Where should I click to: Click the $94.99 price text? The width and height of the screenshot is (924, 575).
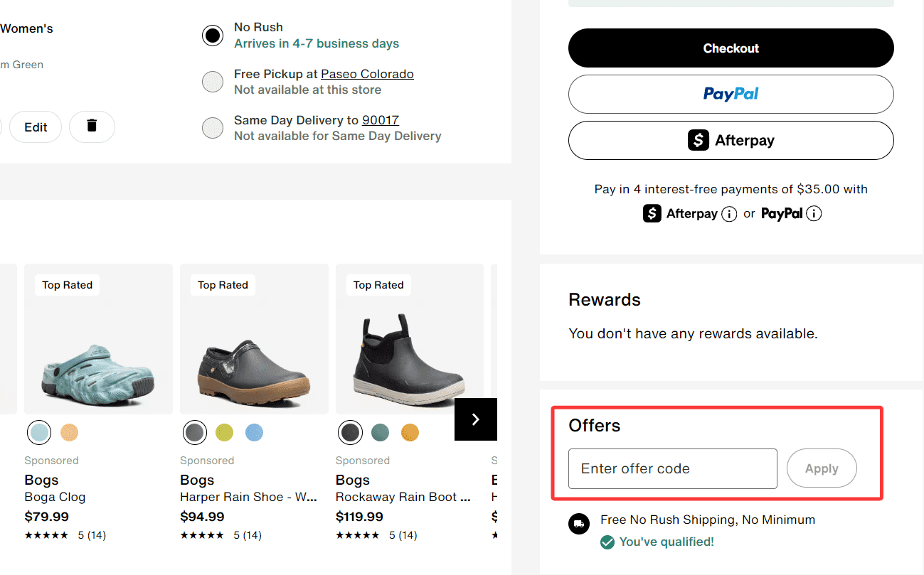point(202,517)
